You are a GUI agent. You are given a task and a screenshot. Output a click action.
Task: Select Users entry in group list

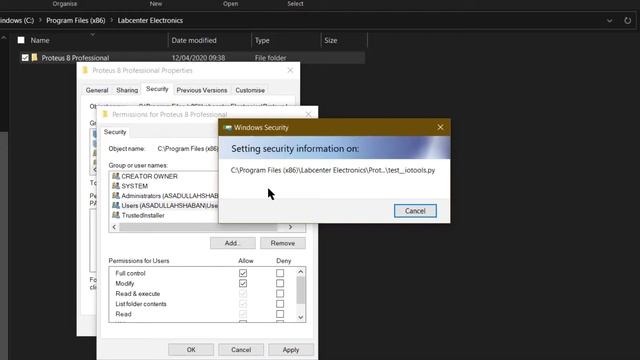[x=164, y=206]
